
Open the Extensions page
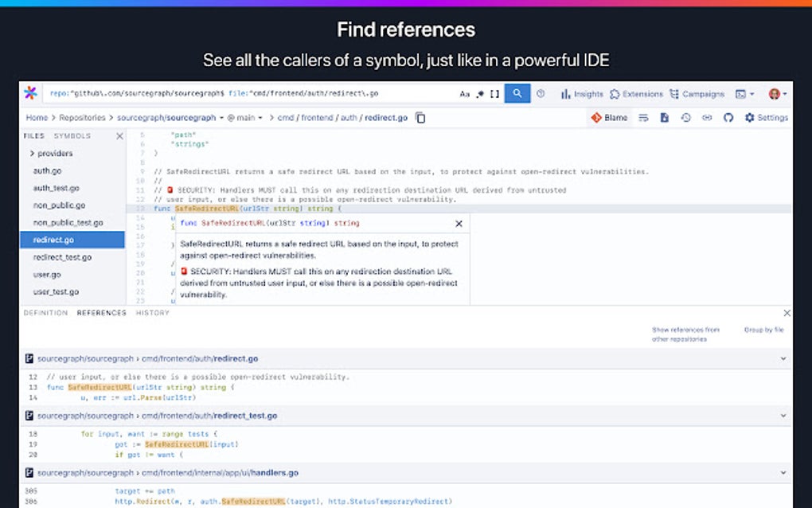tap(637, 93)
